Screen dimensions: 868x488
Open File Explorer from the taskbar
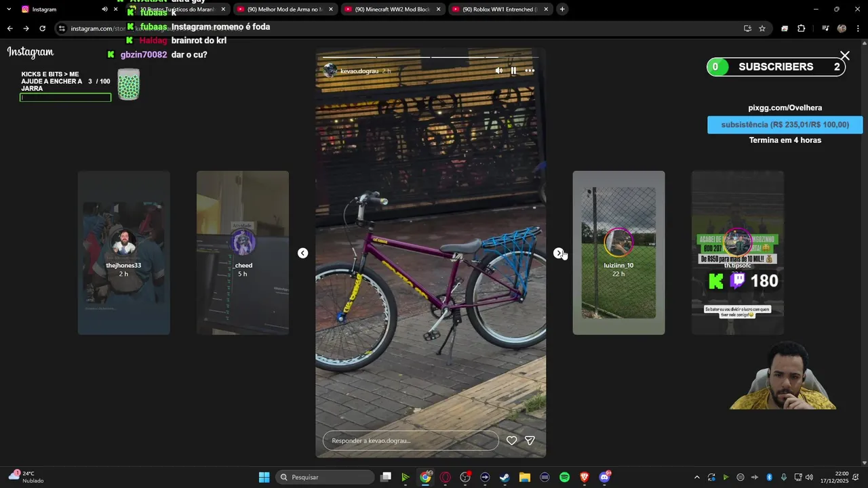coord(524,477)
